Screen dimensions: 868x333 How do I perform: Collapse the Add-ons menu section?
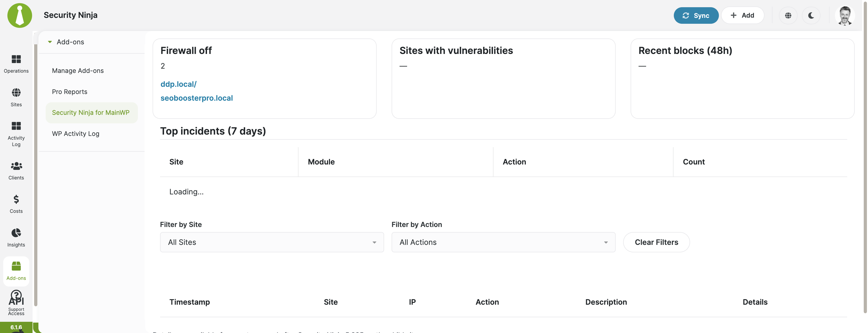(50, 42)
